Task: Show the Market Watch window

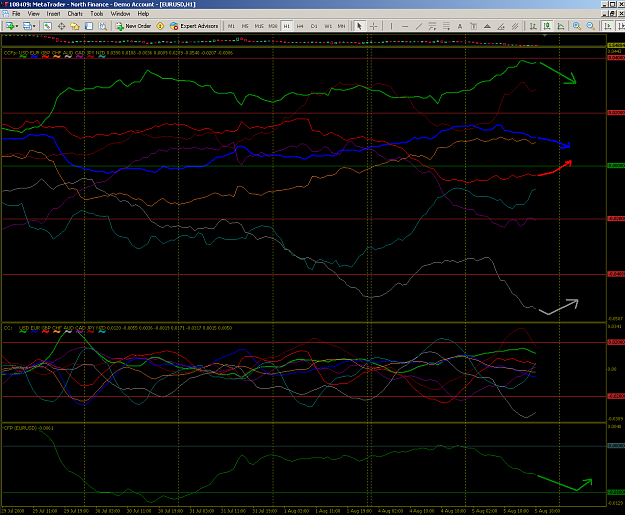Action: click(x=47, y=26)
